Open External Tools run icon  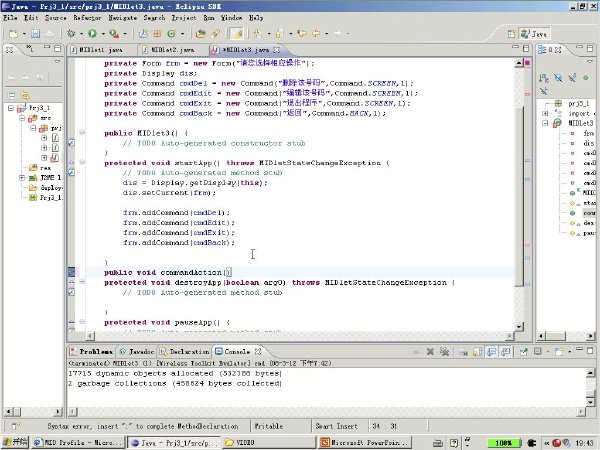point(114,34)
